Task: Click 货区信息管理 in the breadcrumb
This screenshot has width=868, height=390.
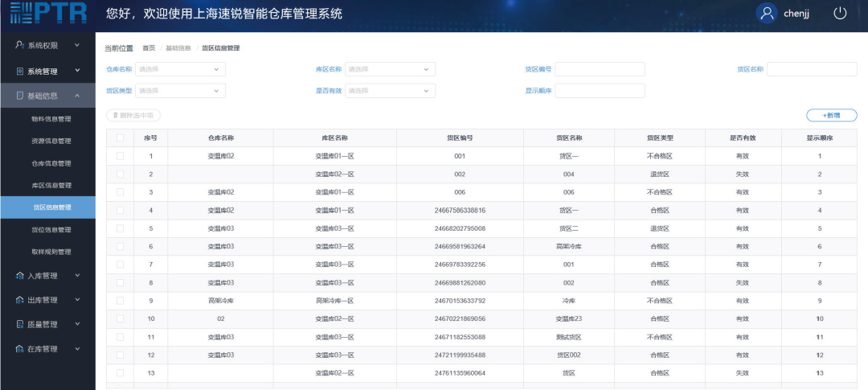Action: tap(221, 48)
